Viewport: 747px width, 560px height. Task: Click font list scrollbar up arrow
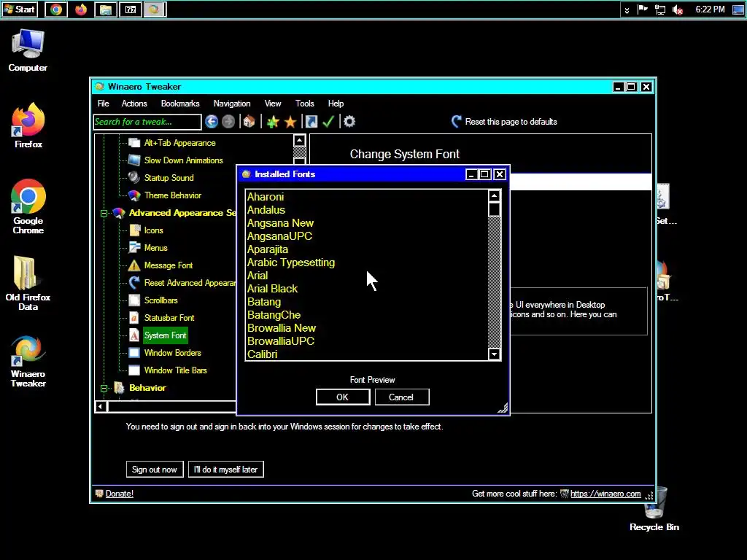[494, 195]
